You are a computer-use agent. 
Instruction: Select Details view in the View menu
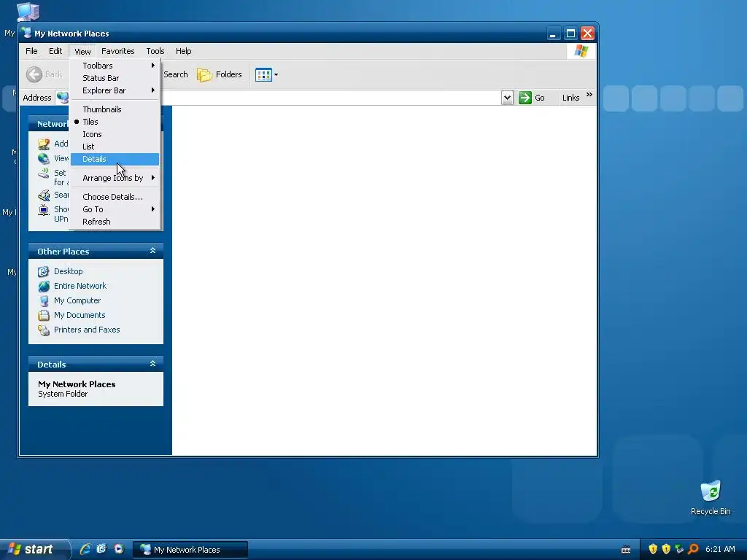(115, 159)
